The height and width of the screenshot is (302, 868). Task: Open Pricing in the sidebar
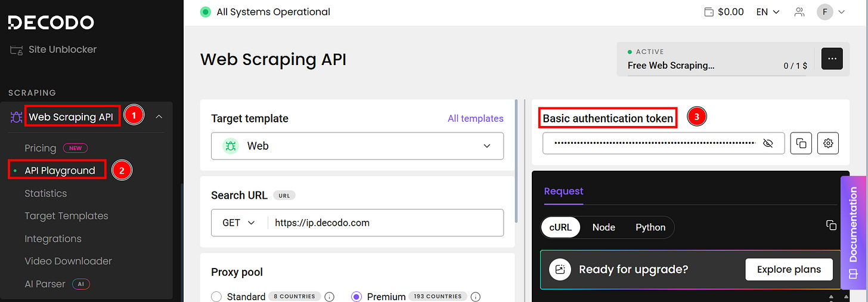pos(41,148)
